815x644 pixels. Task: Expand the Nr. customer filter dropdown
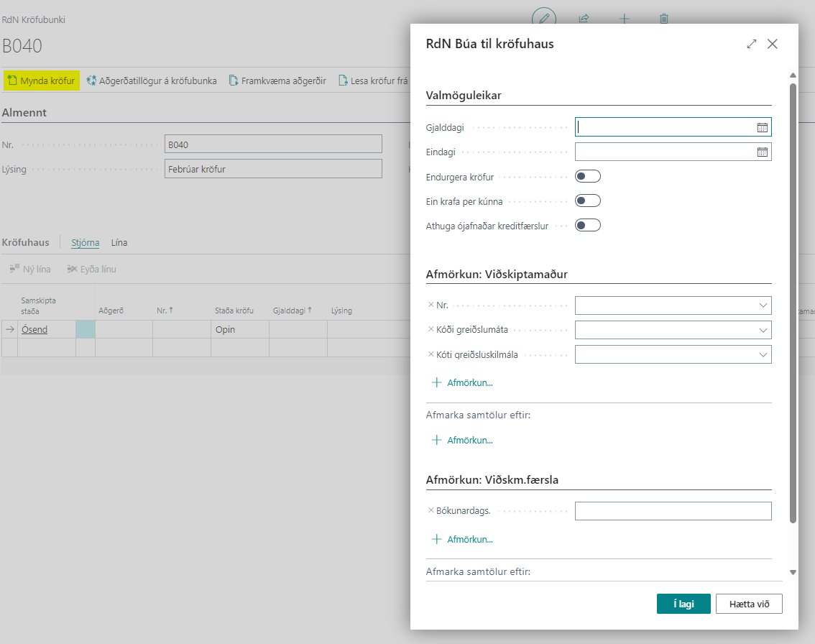763,306
